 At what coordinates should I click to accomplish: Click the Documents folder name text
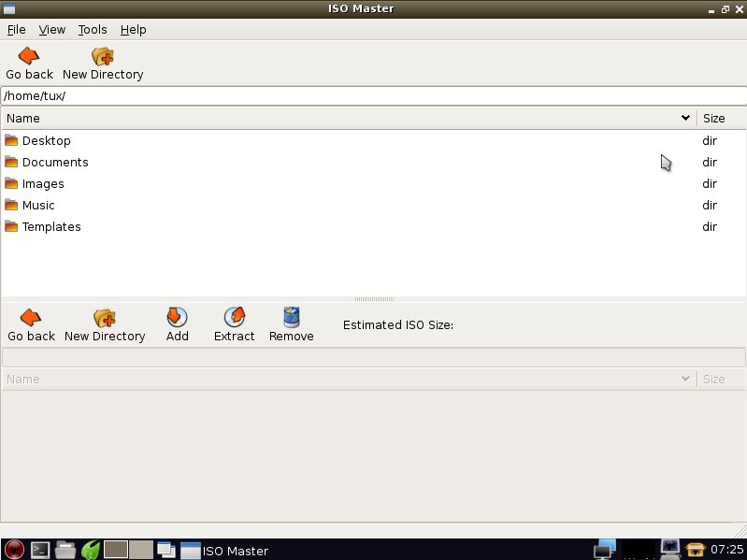point(55,163)
